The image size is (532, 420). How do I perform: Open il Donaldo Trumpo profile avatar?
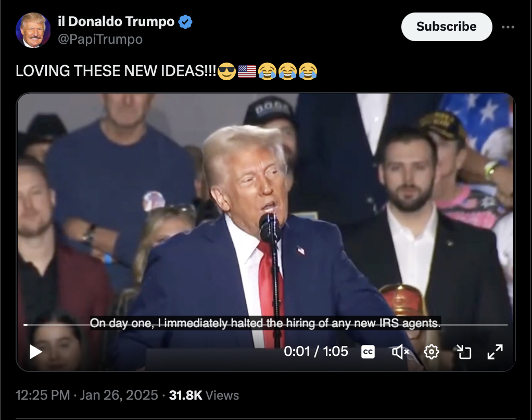tap(33, 30)
